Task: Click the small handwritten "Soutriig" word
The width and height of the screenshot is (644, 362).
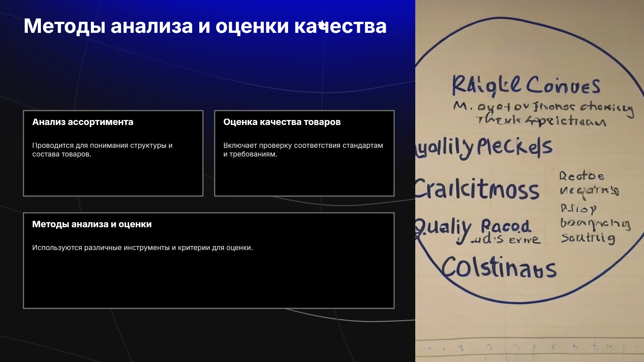Action: (588, 238)
